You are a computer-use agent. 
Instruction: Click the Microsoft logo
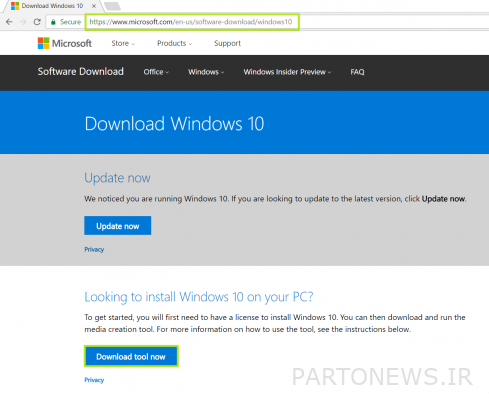(x=65, y=43)
